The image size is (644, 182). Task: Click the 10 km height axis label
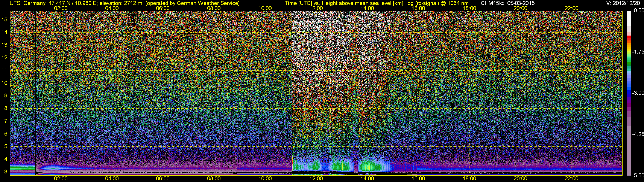5,83
